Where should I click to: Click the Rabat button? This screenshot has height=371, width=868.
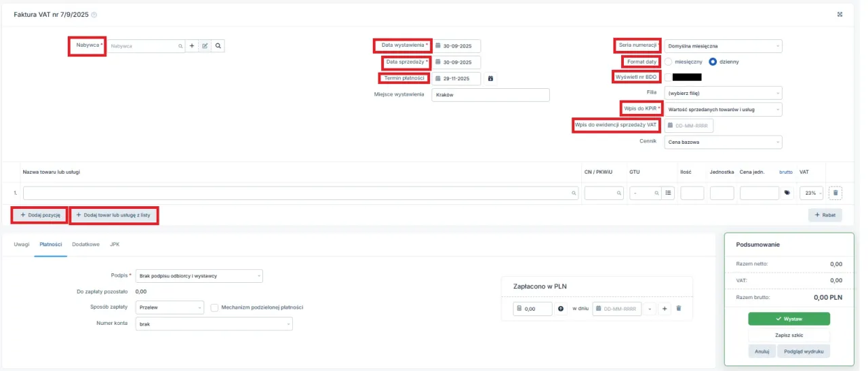(x=825, y=215)
